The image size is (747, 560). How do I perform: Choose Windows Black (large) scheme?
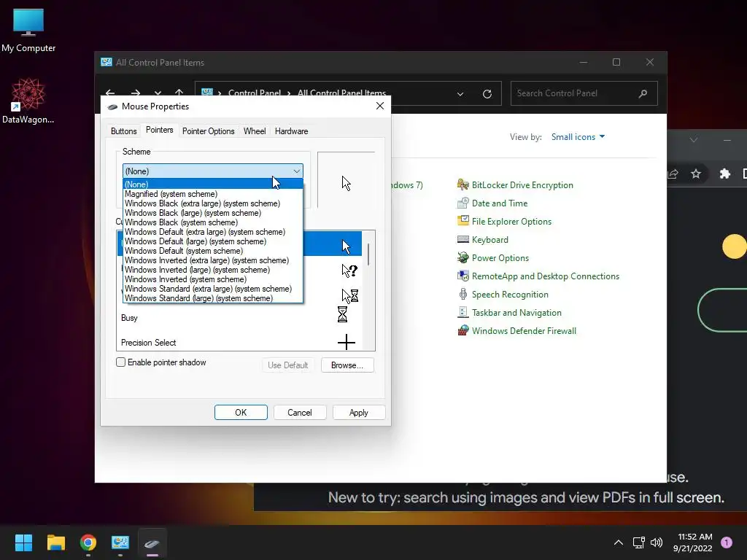pyautogui.click(x=212, y=213)
